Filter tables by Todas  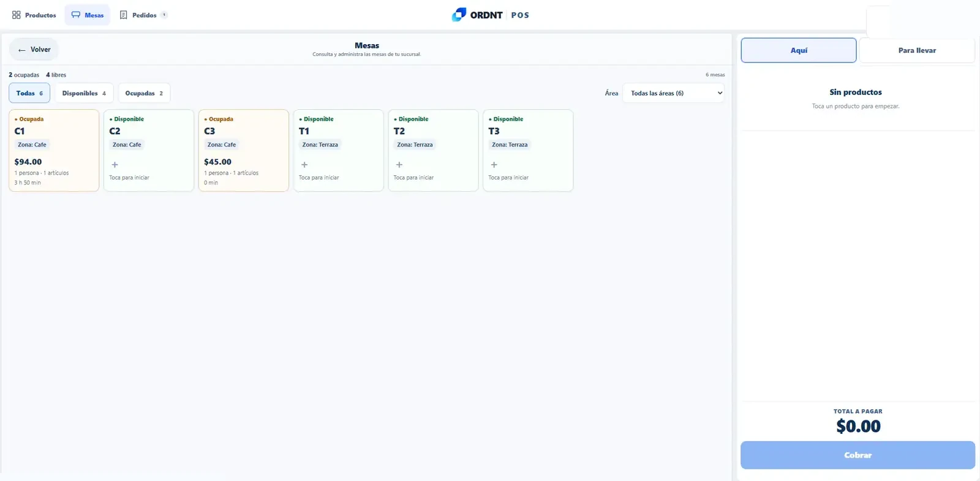tap(29, 93)
